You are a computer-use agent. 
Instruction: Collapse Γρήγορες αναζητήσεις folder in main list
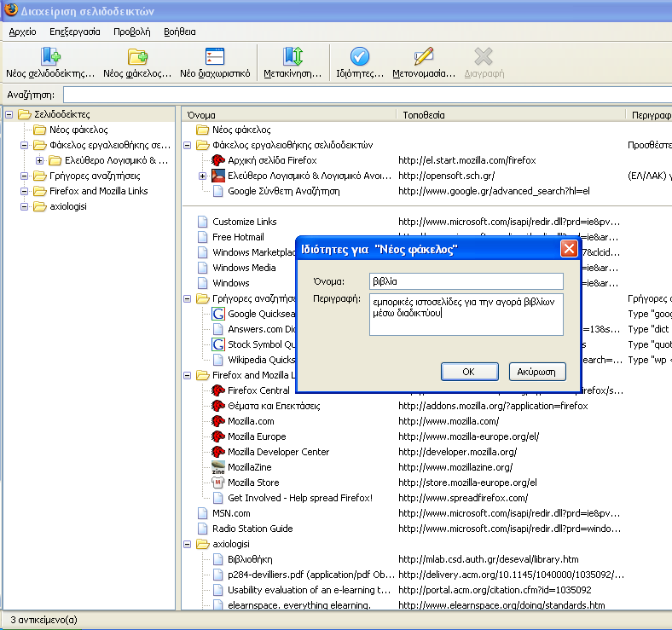tap(188, 298)
